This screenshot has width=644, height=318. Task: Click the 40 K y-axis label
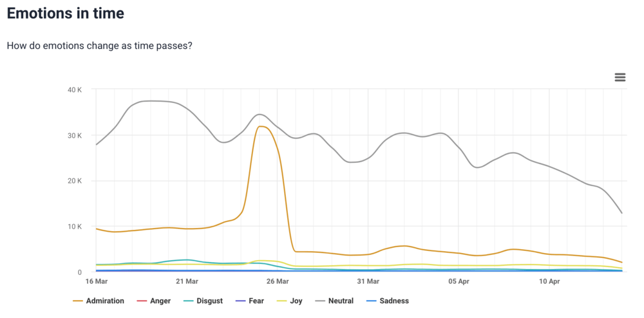75,89
